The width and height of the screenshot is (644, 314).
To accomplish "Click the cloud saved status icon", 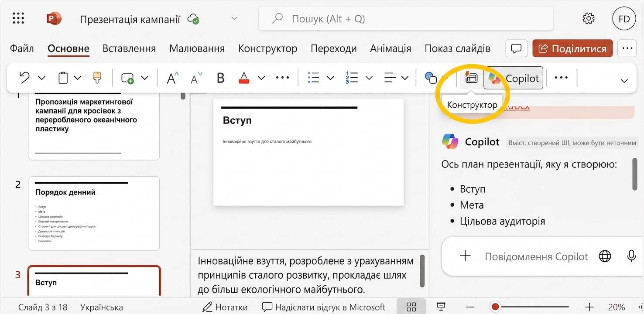I will pos(193,19).
